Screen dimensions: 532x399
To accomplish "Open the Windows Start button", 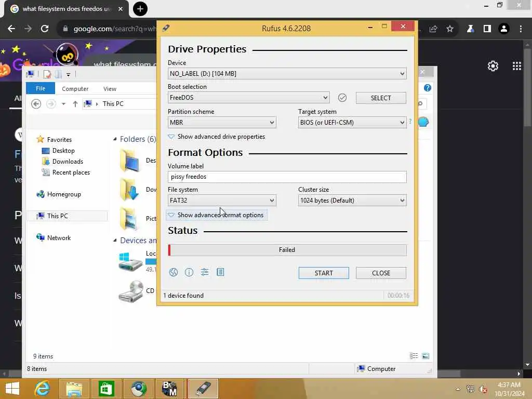I will coord(12,389).
